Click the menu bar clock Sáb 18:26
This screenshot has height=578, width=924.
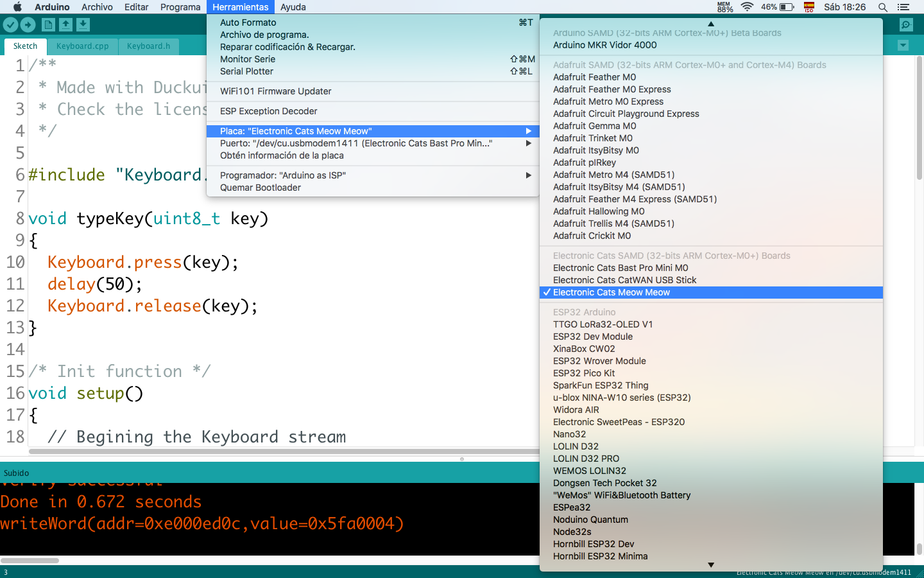(844, 7)
